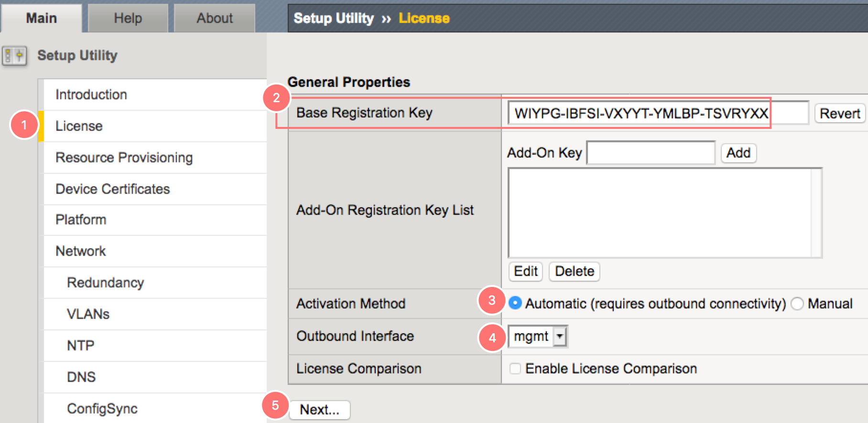Screen dimensions: 868x423
Task: Switch to the About tab
Action: tap(215, 18)
